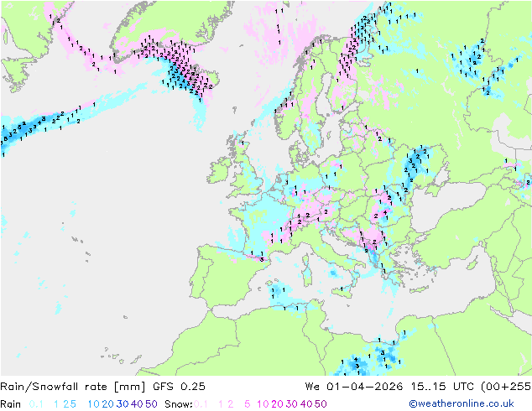This screenshot has height=411, width=532.
Task: Pick the rain legend value 10
Action: coord(93,404)
